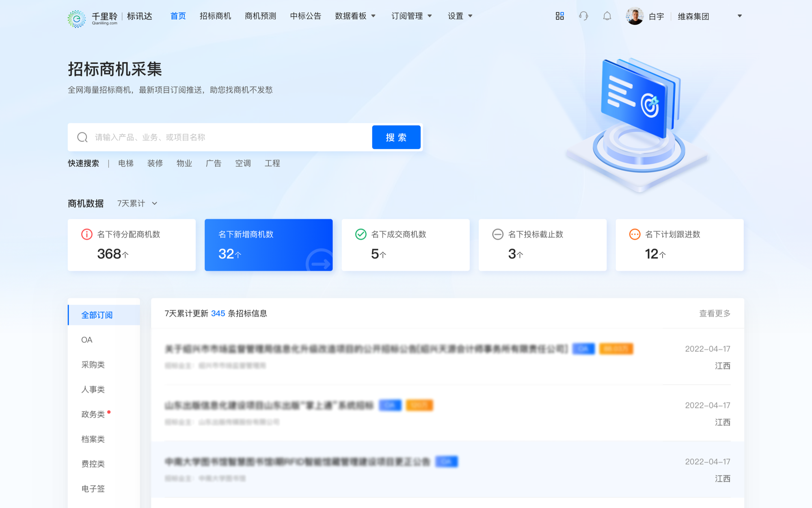
Task: Open the apps grid icon
Action: pyautogui.click(x=560, y=16)
